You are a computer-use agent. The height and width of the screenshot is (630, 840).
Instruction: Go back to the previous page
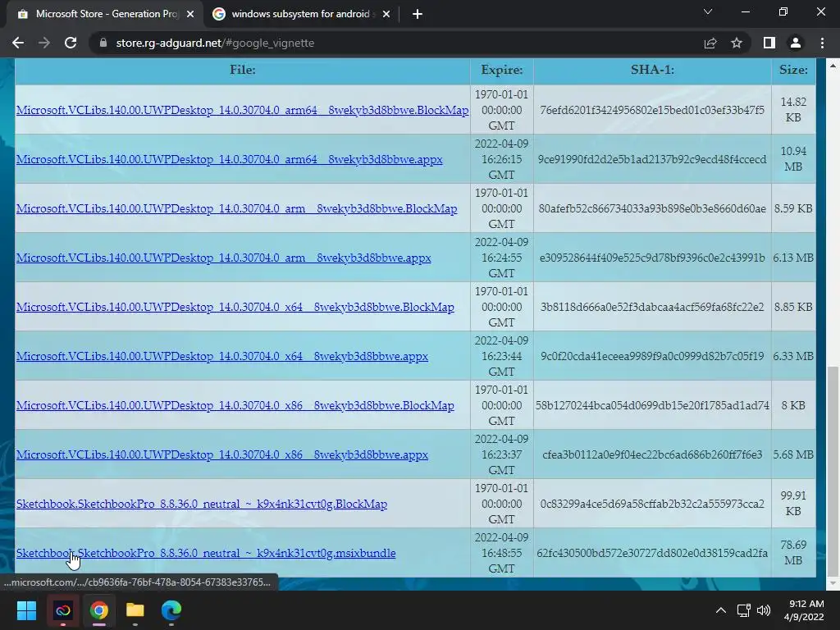pyautogui.click(x=18, y=43)
